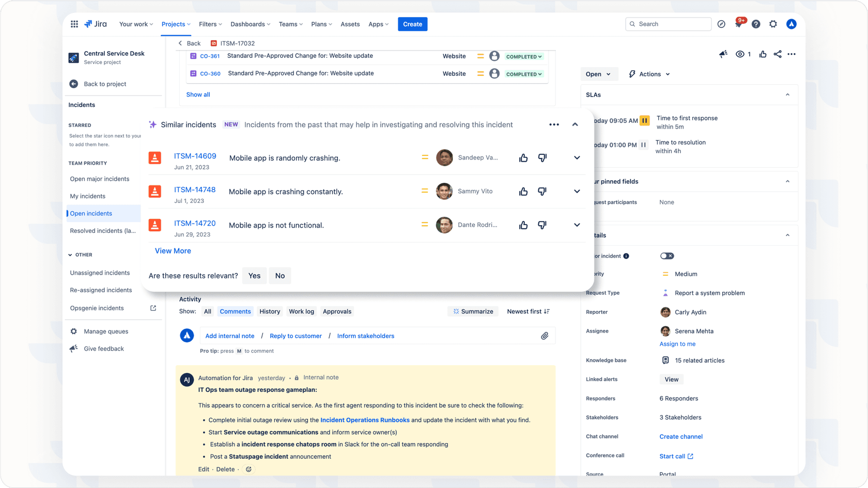Open the Atlassian app switcher grid icon

coord(74,24)
